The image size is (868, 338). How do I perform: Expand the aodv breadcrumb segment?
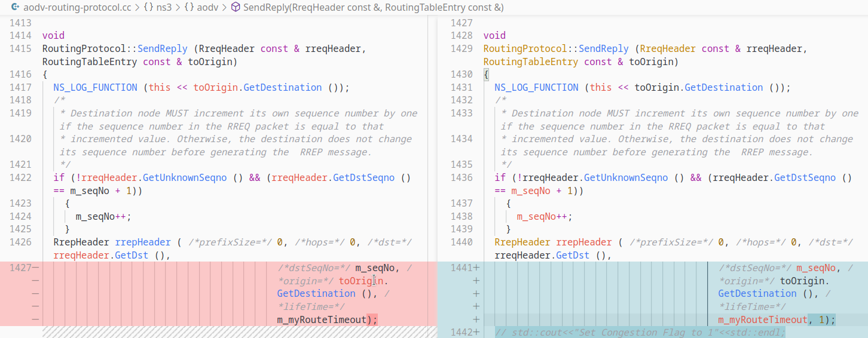click(x=209, y=7)
